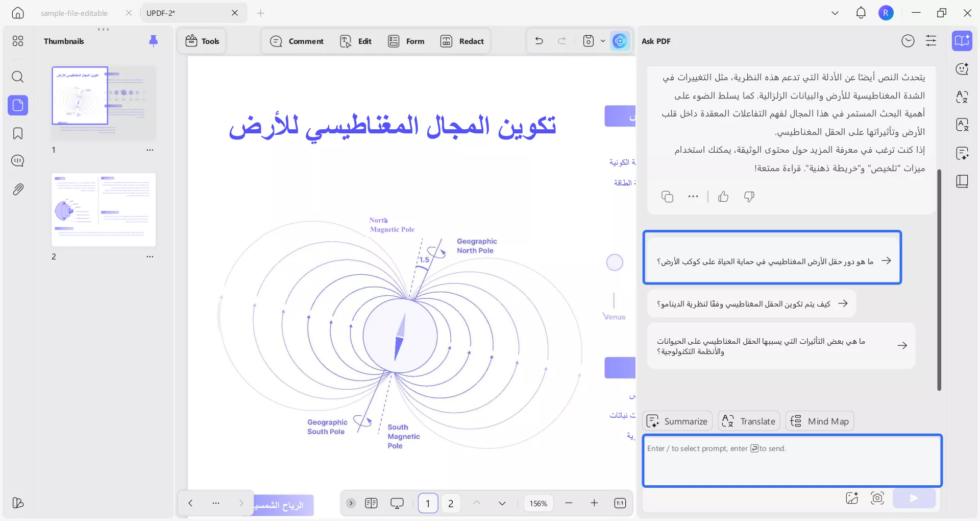980x521 pixels.
Task: Open the Search panel in left sidebar
Action: pyautogui.click(x=18, y=77)
